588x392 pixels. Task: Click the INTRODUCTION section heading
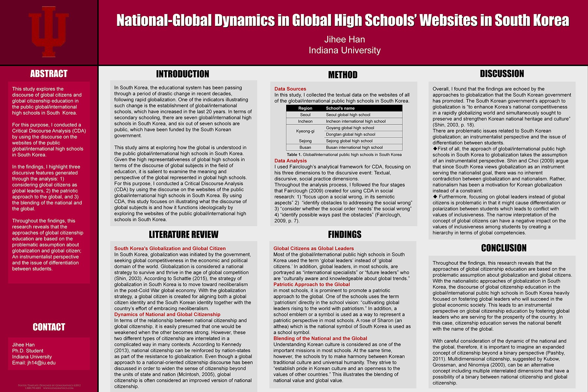coord(183,74)
